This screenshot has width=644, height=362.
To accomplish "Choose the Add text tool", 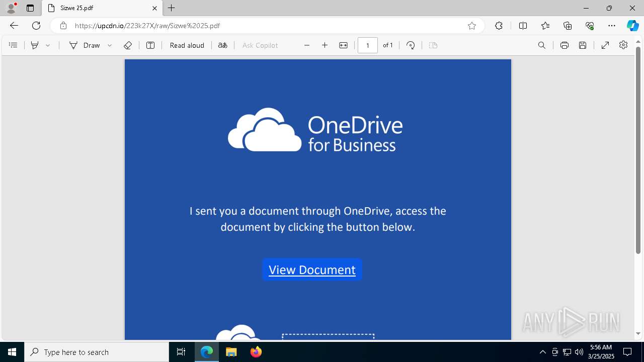I will click(150, 45).
